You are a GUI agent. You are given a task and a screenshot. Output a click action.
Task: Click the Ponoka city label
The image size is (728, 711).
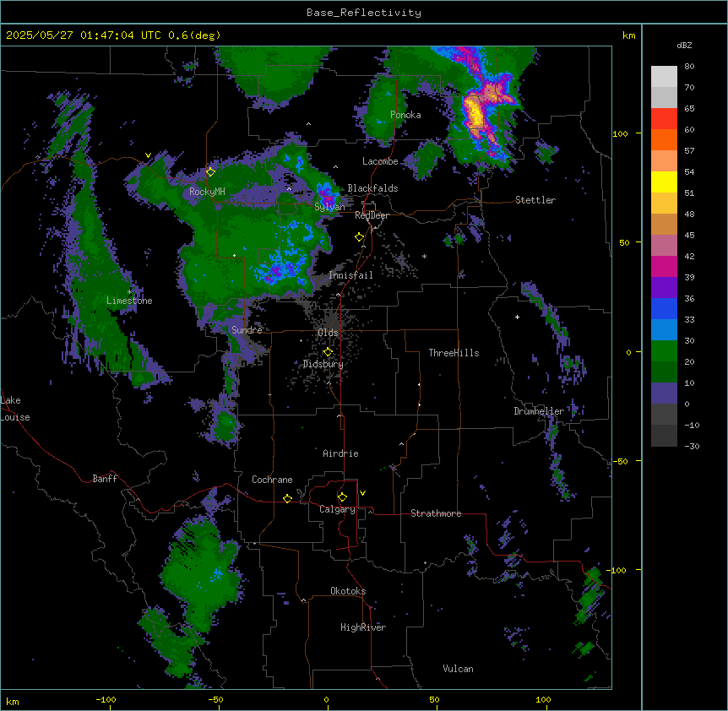click(x=405, y=115)
